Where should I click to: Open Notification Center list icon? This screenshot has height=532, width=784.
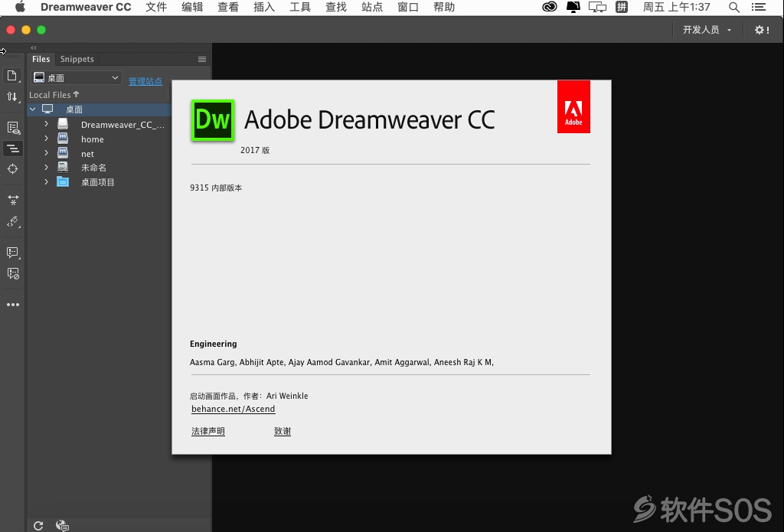pos(758,7)
